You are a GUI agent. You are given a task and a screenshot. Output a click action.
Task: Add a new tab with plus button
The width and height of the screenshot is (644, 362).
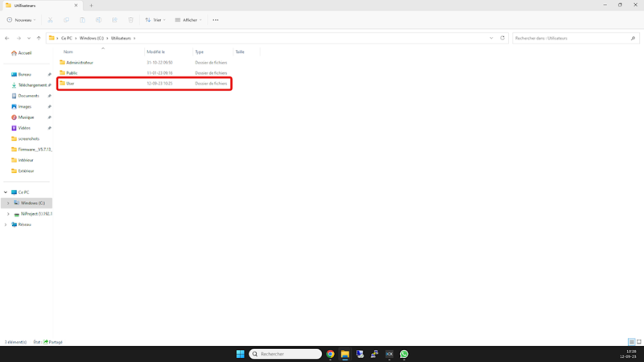click(x=91, y=6)
